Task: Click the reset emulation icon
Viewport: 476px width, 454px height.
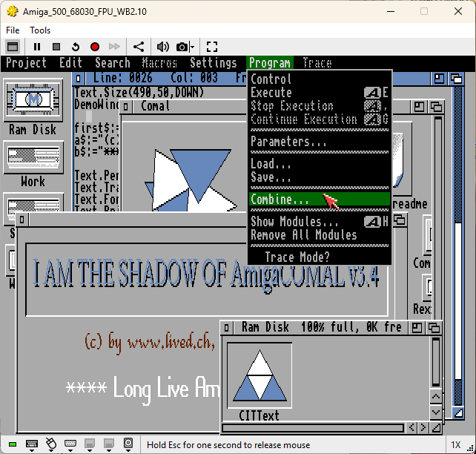Action: click(x=76, y=47)
